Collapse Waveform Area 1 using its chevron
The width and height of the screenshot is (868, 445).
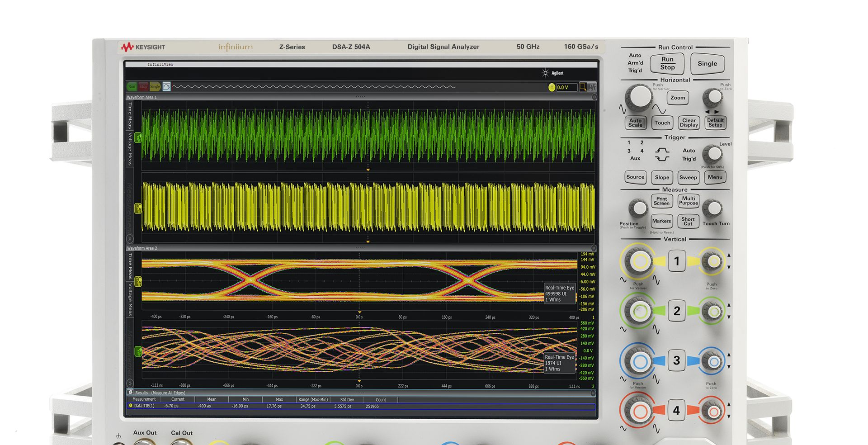click(594, 97)
